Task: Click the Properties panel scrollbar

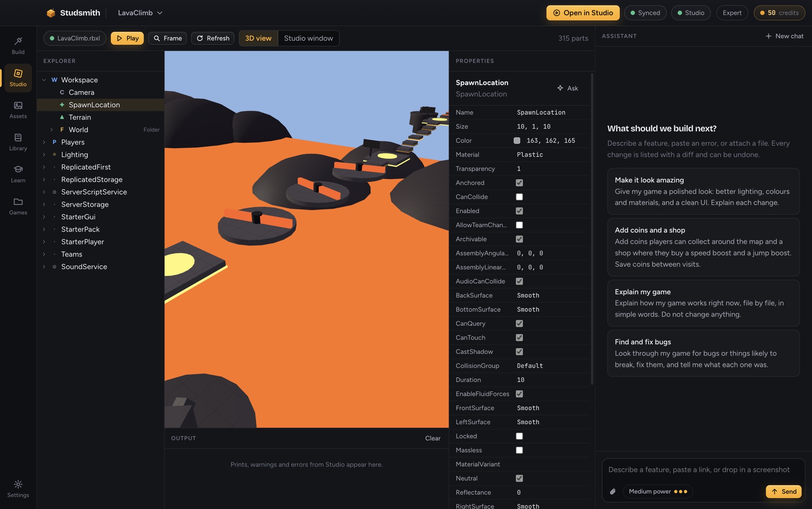Action: pos(592,229)
